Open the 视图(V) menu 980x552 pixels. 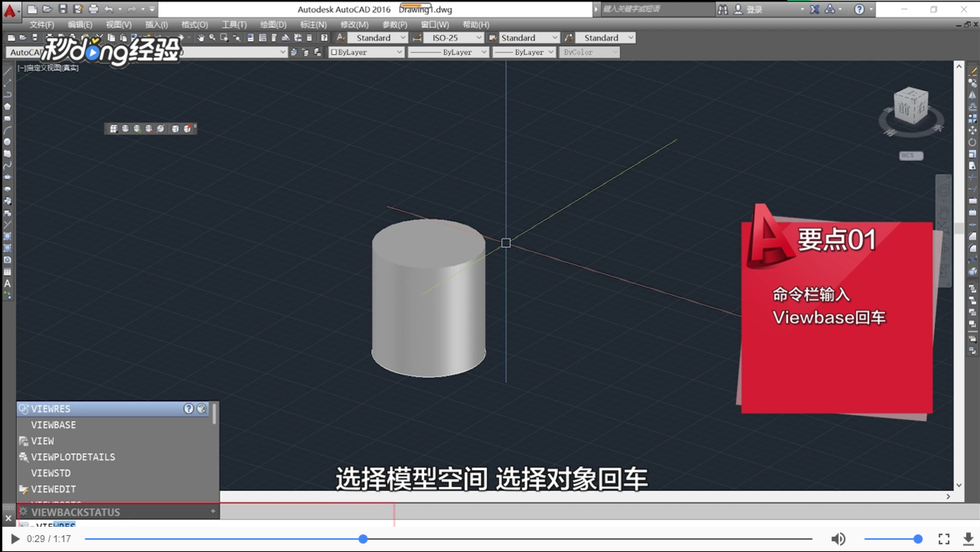point(119,24)
